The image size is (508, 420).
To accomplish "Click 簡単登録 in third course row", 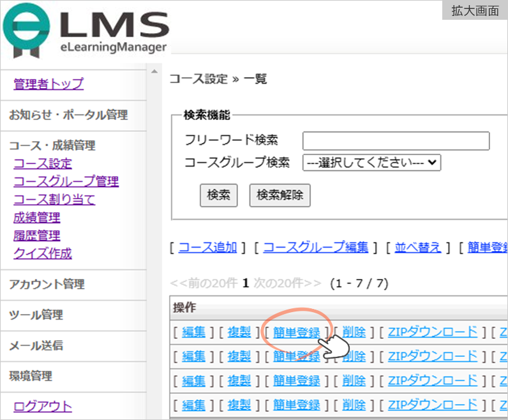I will click(x=297, y=381).
